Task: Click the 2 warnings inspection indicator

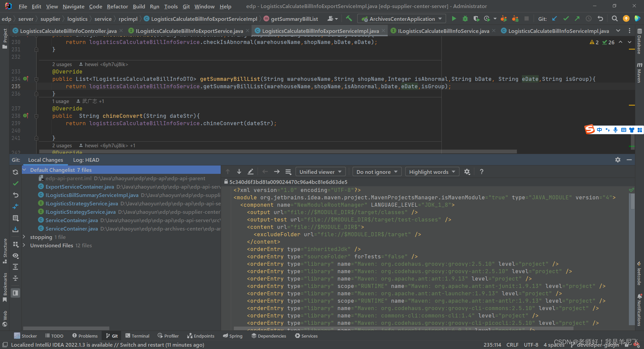Action: pyautogui.click(x=594, y=42)
